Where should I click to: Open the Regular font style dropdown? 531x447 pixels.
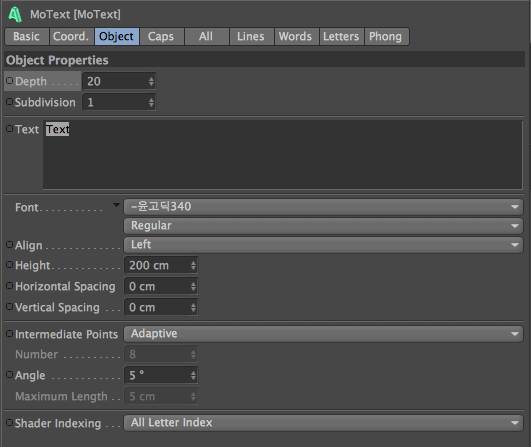323,226
